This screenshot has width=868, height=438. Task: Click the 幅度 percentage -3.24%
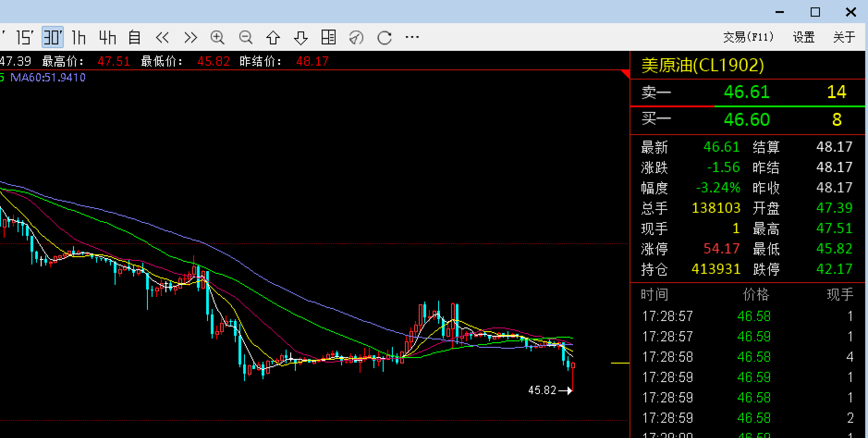(x=718, y=188)
